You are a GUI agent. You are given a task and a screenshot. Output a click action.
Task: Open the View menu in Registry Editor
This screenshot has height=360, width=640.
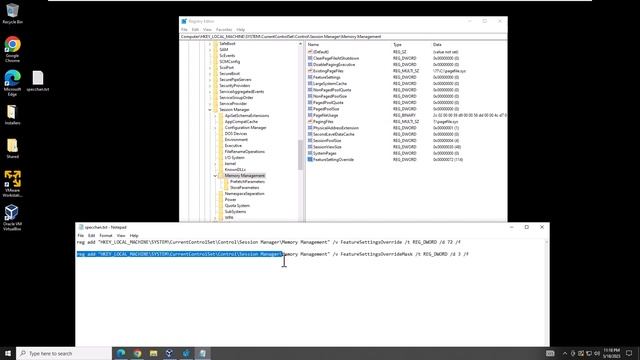pos(207,30)
